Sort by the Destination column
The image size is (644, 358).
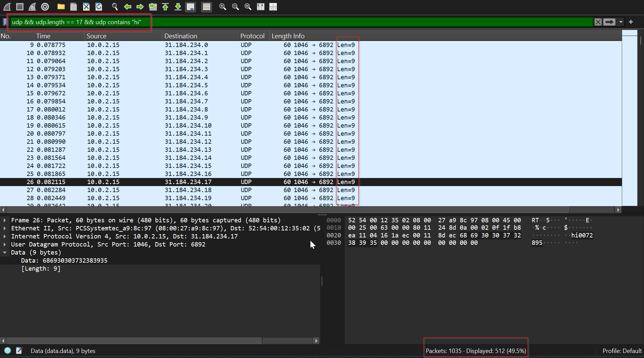pos(200,36)
